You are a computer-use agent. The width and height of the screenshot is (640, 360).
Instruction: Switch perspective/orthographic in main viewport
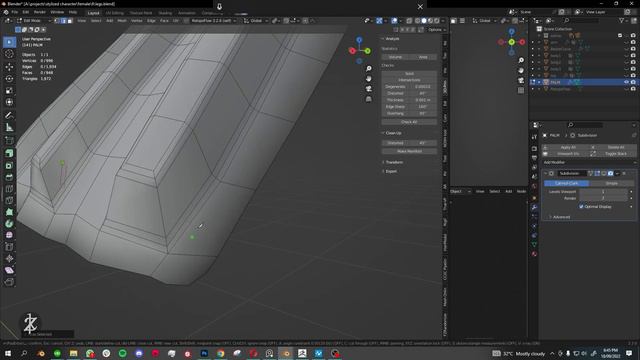point(369,99)
